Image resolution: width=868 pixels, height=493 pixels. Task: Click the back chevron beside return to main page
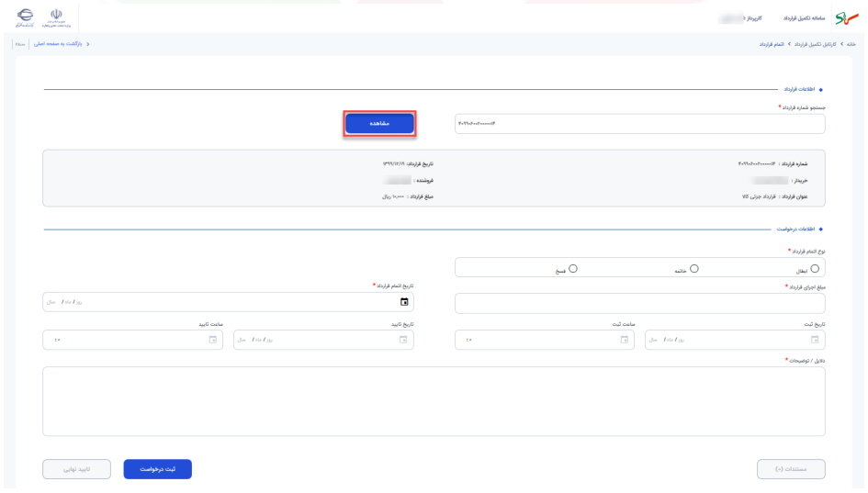coord(88,44)
